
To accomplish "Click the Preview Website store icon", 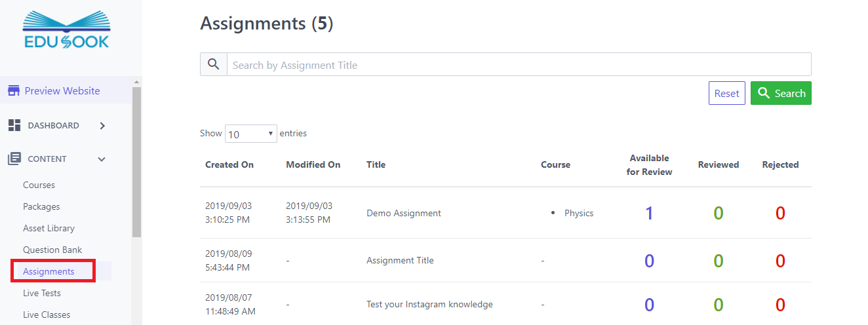I will pyautogui.click(x=14, y=91).
